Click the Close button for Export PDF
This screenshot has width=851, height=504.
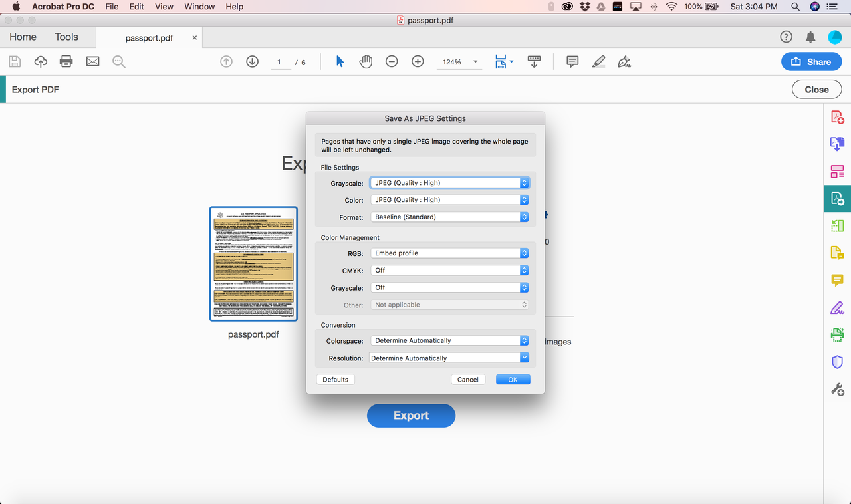(x=816, y=90)
